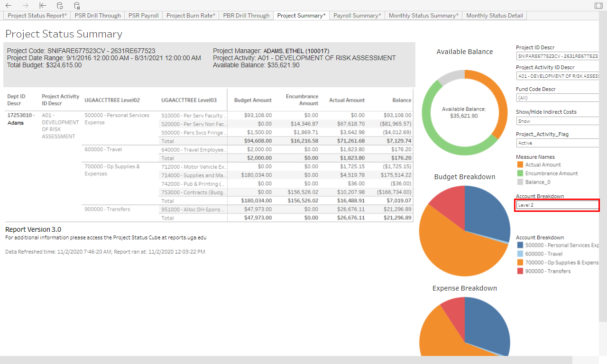Click the Dept ID Descr column header
The width and height of the screenshot is (607, 364).
[17, 100]
